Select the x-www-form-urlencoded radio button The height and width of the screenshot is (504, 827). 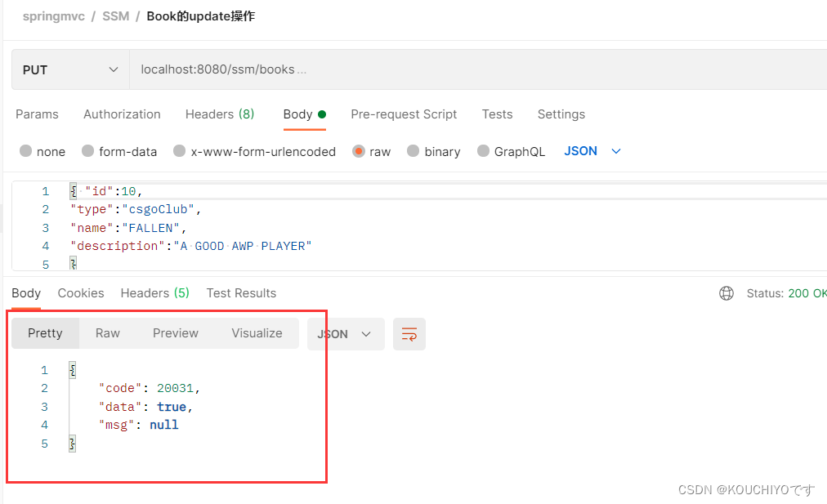point(179,151)
